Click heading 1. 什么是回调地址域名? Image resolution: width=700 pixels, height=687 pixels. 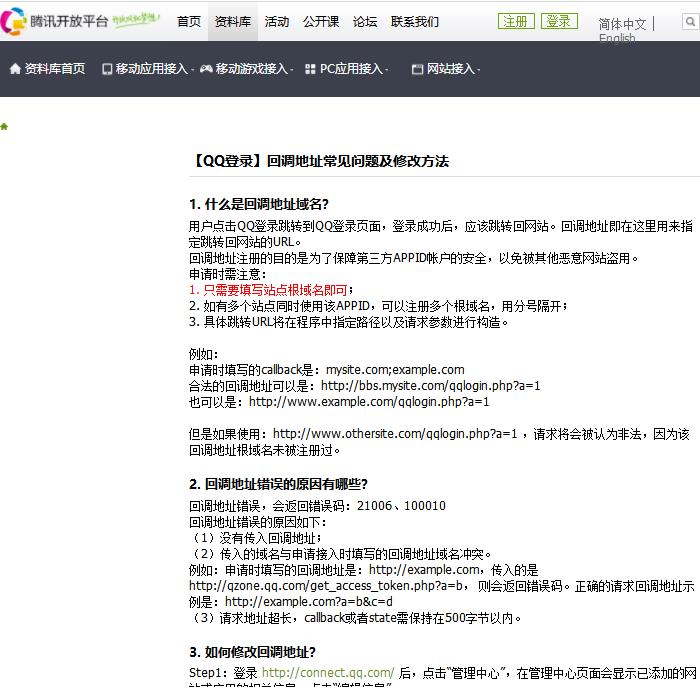click(259, 204)
